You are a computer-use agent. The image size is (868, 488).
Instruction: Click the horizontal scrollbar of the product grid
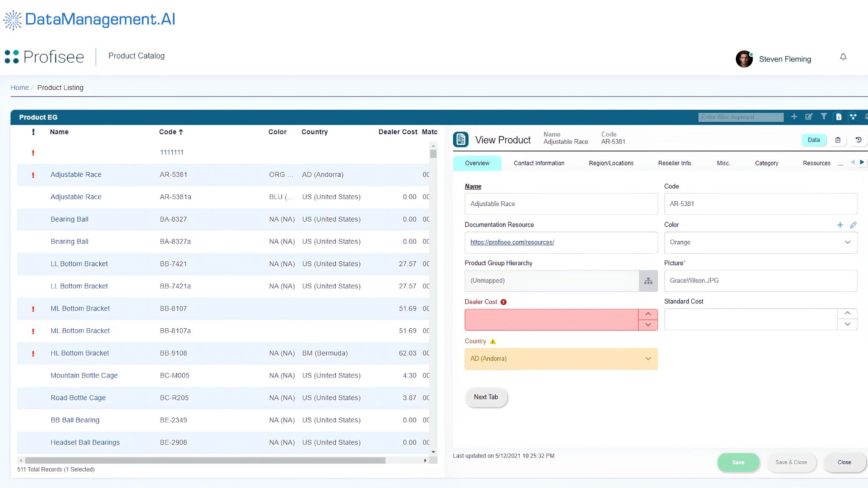pos(205,460)
